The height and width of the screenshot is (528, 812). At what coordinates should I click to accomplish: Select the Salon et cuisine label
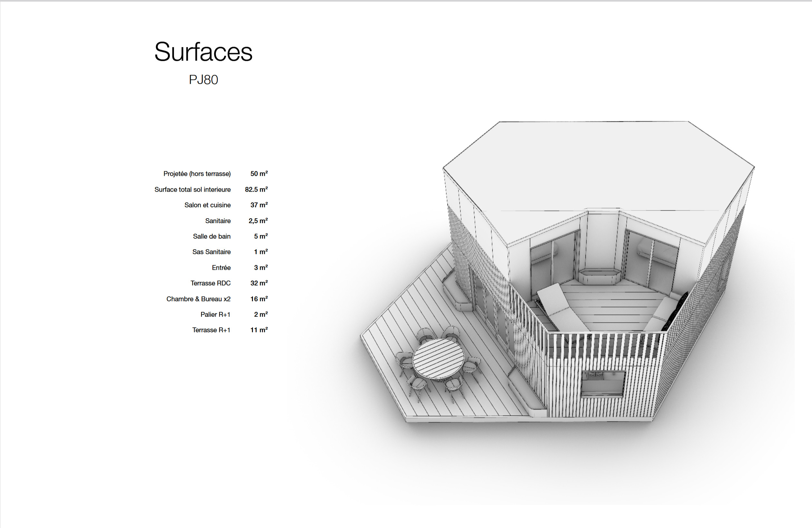208,205
